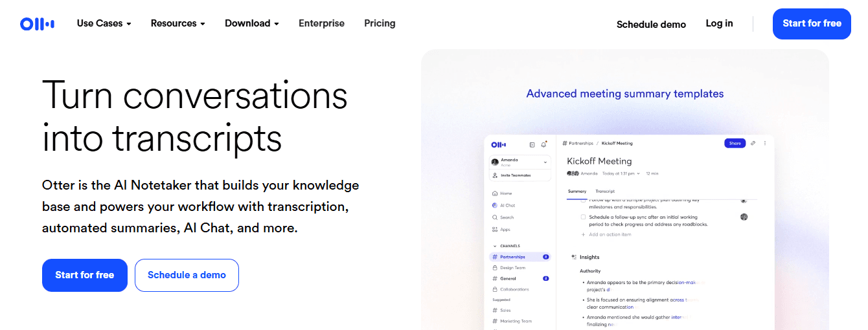
Task: Click the Kickoff Meeting breadcrumb
Action: (x=617, y=143)
